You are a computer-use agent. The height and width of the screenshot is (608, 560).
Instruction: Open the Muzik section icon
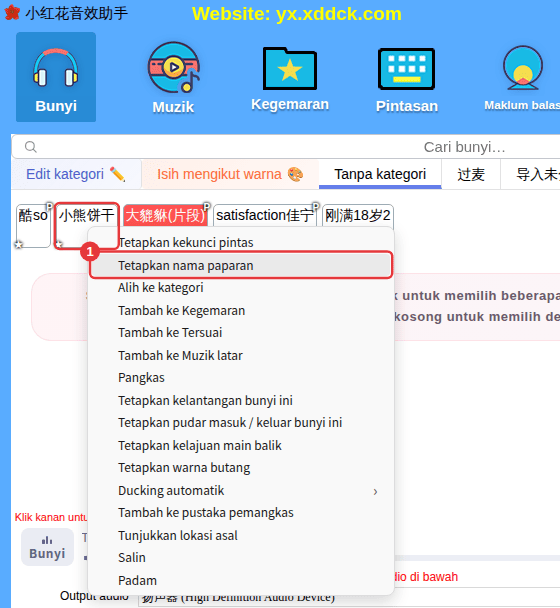click(x=173, y=78)
